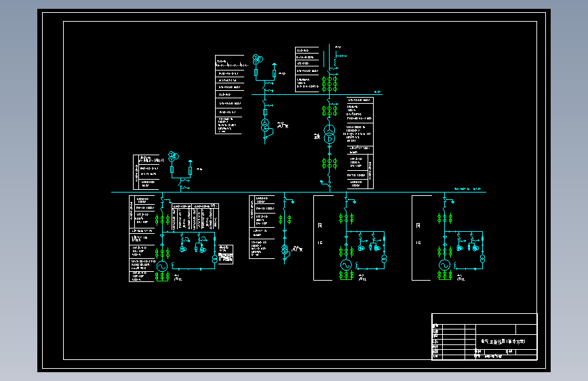
Task: Select the spec table left of the top incoming line
Action: [307, 69]
